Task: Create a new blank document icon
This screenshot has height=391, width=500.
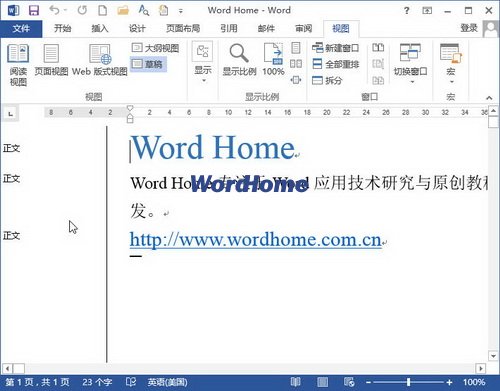Action: click(x=102, y=11)
